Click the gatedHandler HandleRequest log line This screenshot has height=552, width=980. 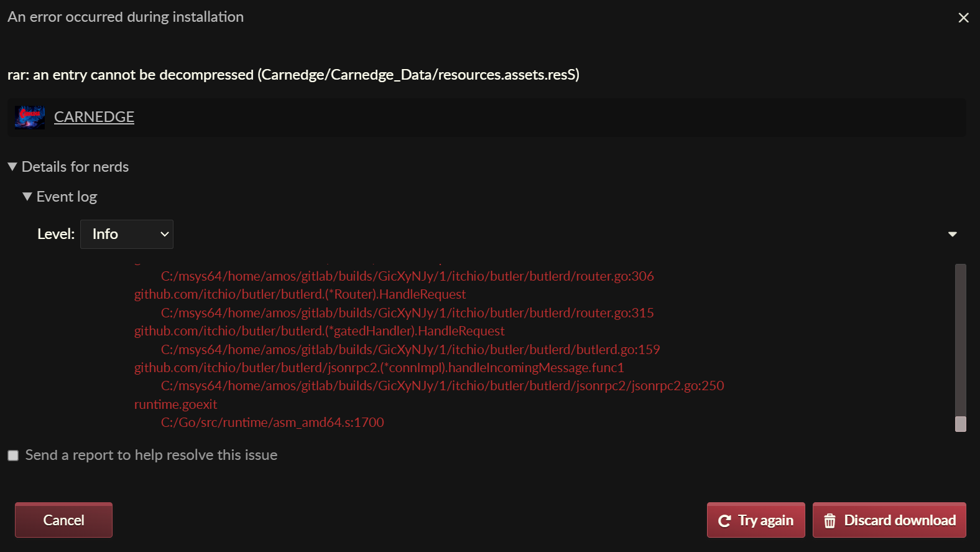319,331
